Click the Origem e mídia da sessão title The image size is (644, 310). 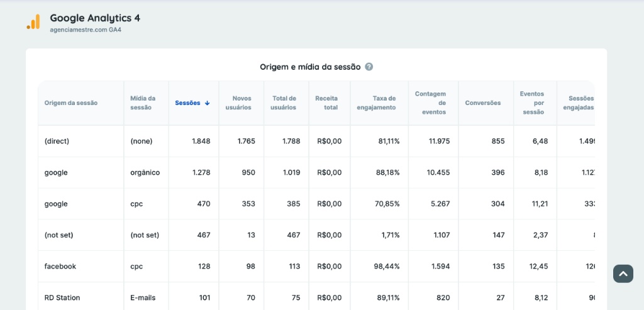(x=310, y=67)
